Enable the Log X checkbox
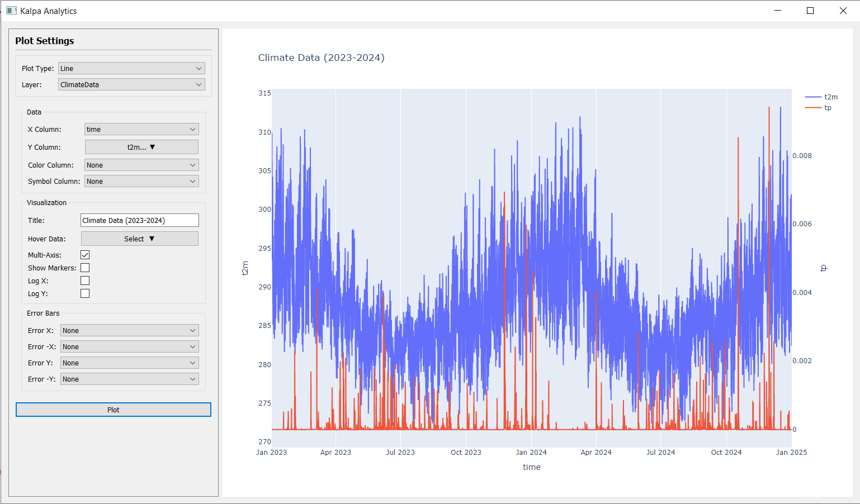Viewport: 860px width, 504px height. click(85, 280)
